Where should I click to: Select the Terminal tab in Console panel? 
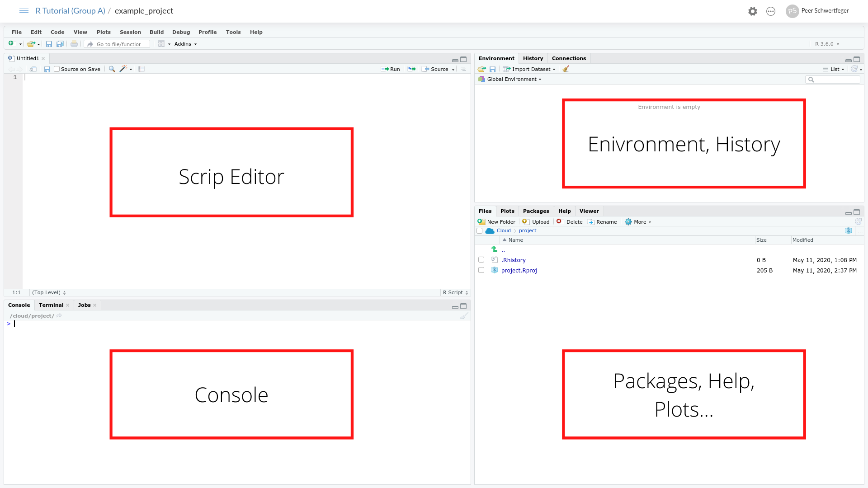[x=51, y=305]
